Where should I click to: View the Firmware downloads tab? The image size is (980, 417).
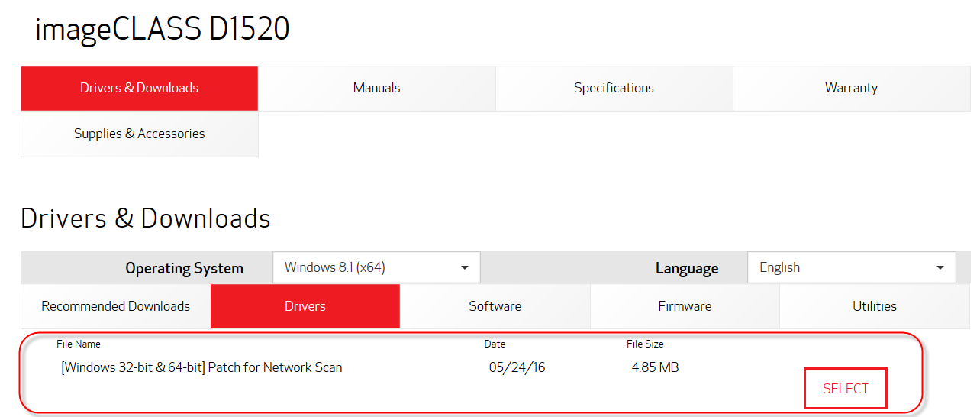coord(685,306)
